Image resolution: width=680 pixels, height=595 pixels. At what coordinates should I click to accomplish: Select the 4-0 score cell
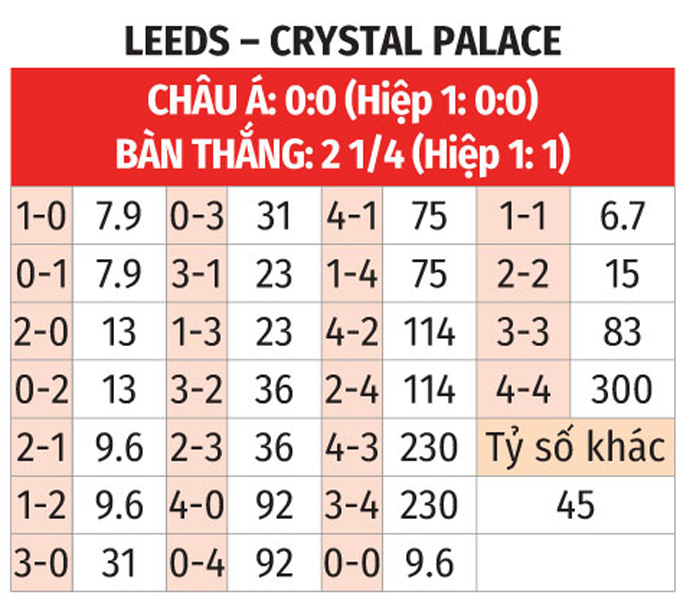point(196,505)
